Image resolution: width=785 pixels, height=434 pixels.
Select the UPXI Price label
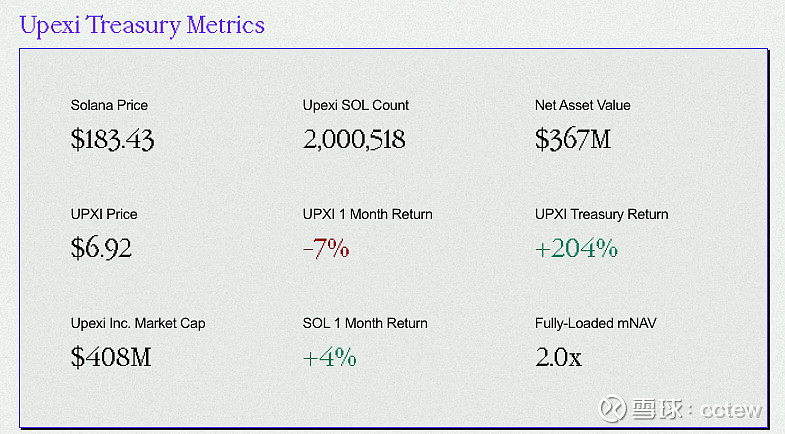pyautogui.click(x=104, y=214)
